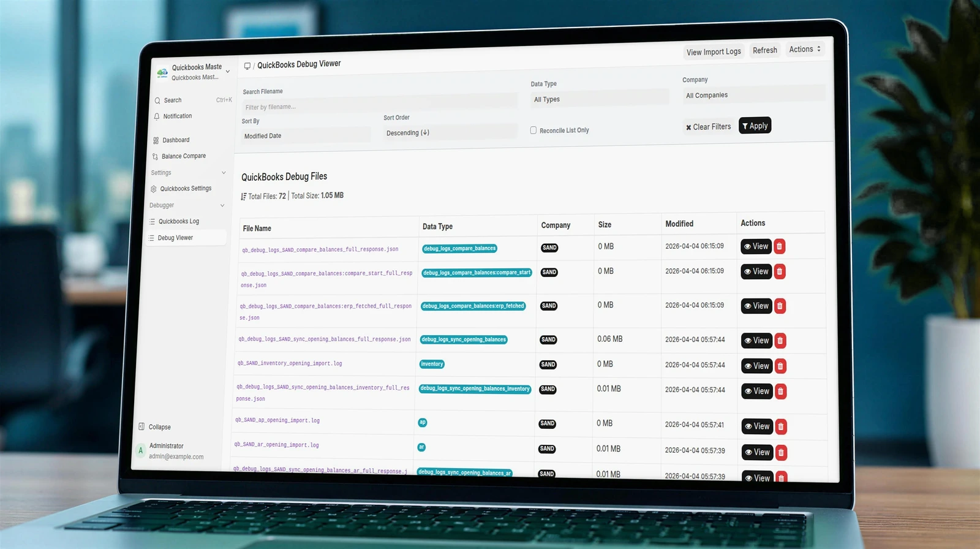Open the Actions dropdown menu
This screenshot has width=980, height=549.
tap(805, 49)
